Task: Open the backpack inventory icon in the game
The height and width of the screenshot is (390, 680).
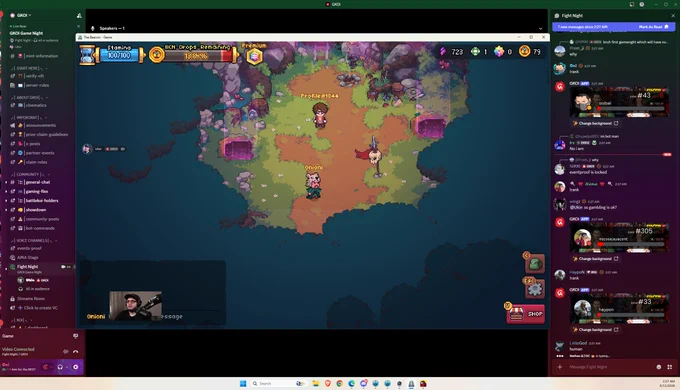Action: tap(535, 263)
